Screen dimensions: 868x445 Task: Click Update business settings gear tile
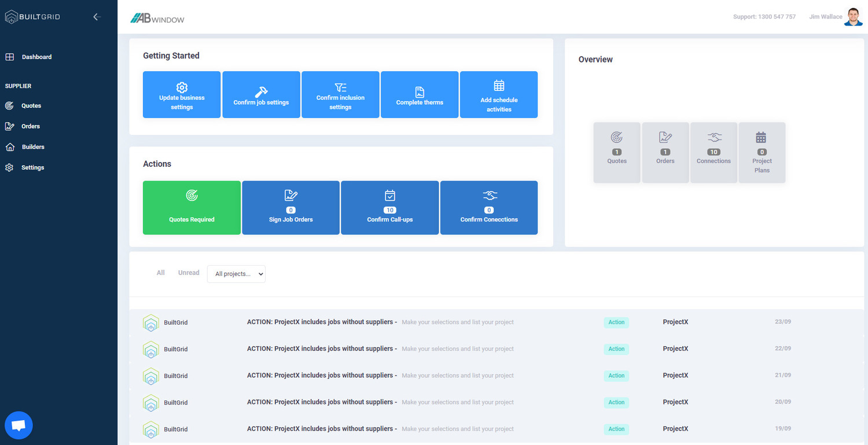click(x=182, y=95)
